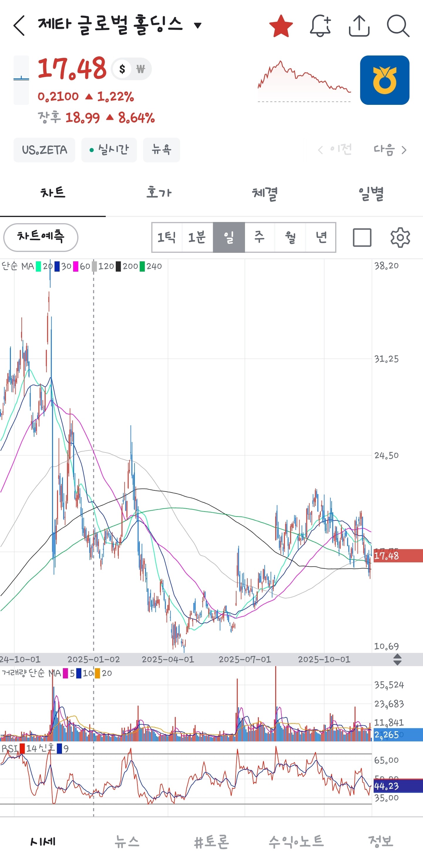Tap the 차트예측 button
Viewport: 423px width, 868px height.
[x=41, y=237]
